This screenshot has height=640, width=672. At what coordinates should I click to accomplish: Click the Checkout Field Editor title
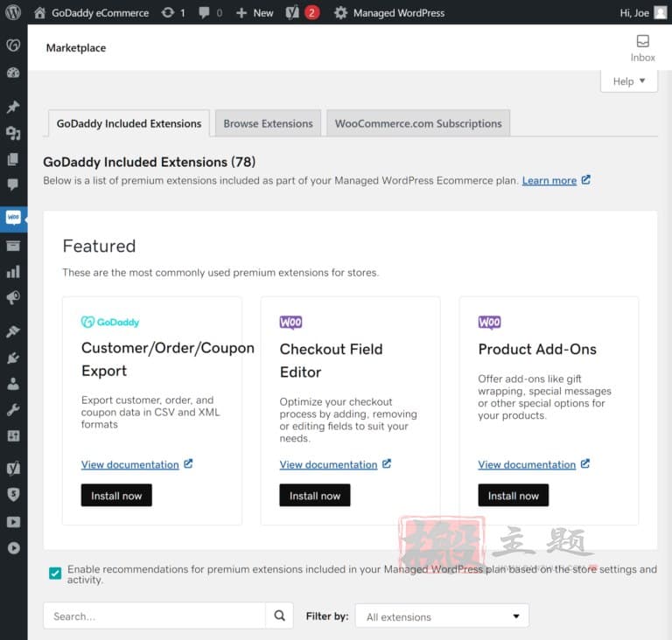(x=331, y=360)
